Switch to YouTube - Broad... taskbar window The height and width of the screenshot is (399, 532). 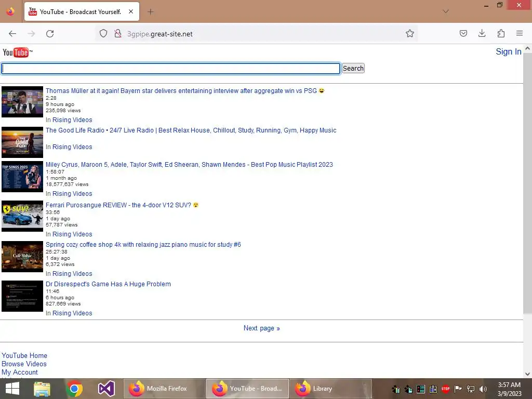pyautogui.click(x=248, y=389)
